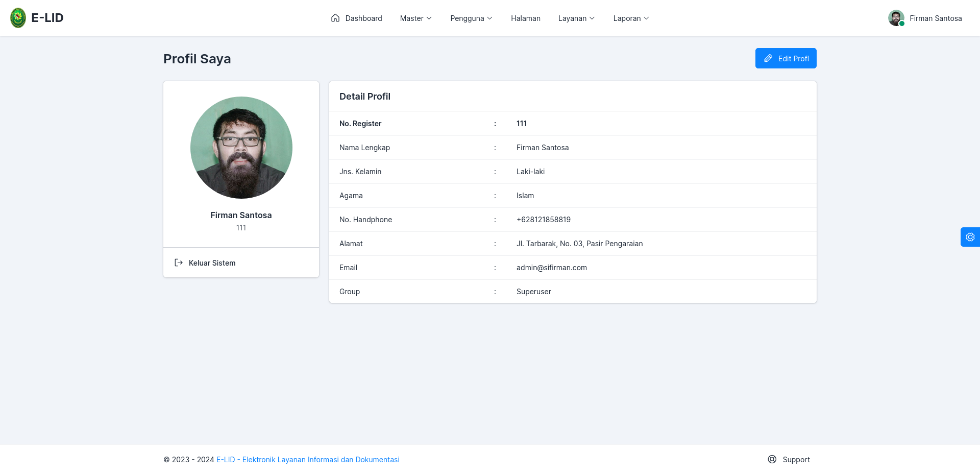
Task: Click the Dashboard home icon
Action: 335,18
